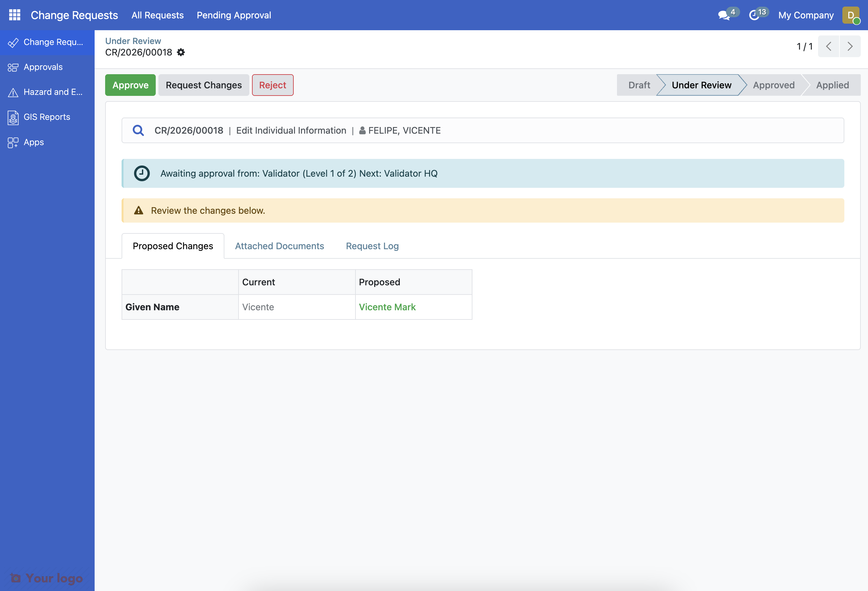Click the green Approve button
The width and height of the screenshot is (868, 591).
point(130,85)
